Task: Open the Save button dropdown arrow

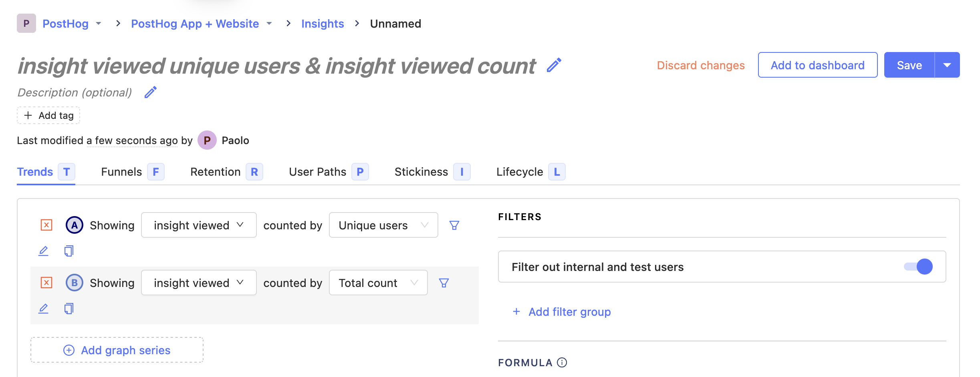Action: [x=948, y=65]
